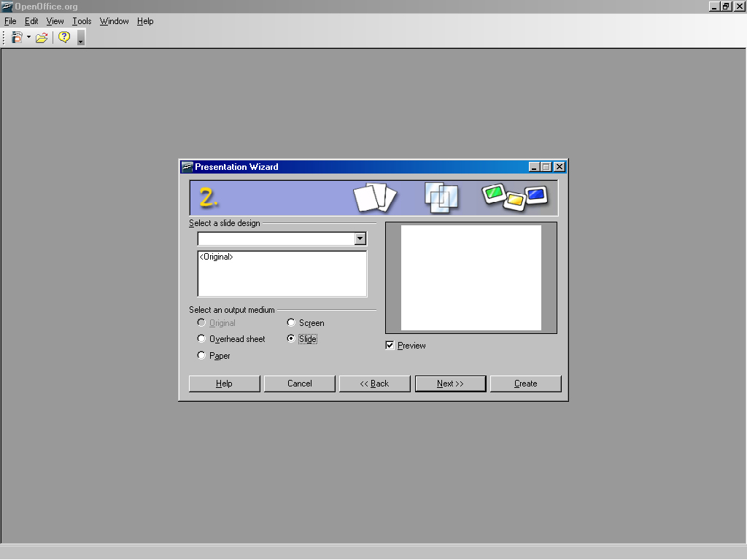Click the colored slides icon in banner

coord(514,195)
